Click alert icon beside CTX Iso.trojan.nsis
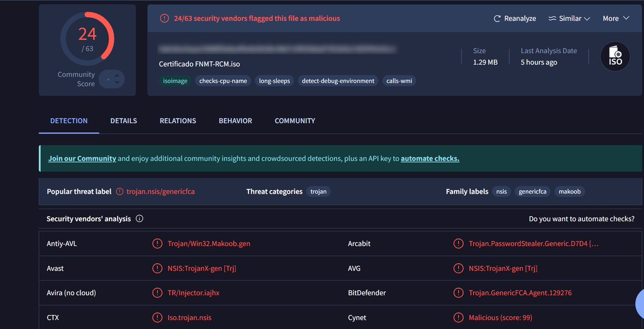This screenshot has height=329, width=644. coord(157,317)
